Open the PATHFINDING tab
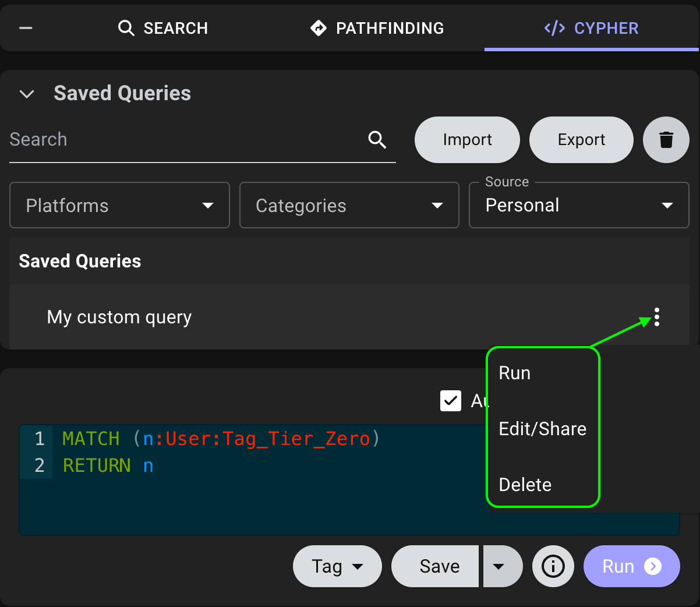This screenshot has width=700, height=607. (377, 28)
